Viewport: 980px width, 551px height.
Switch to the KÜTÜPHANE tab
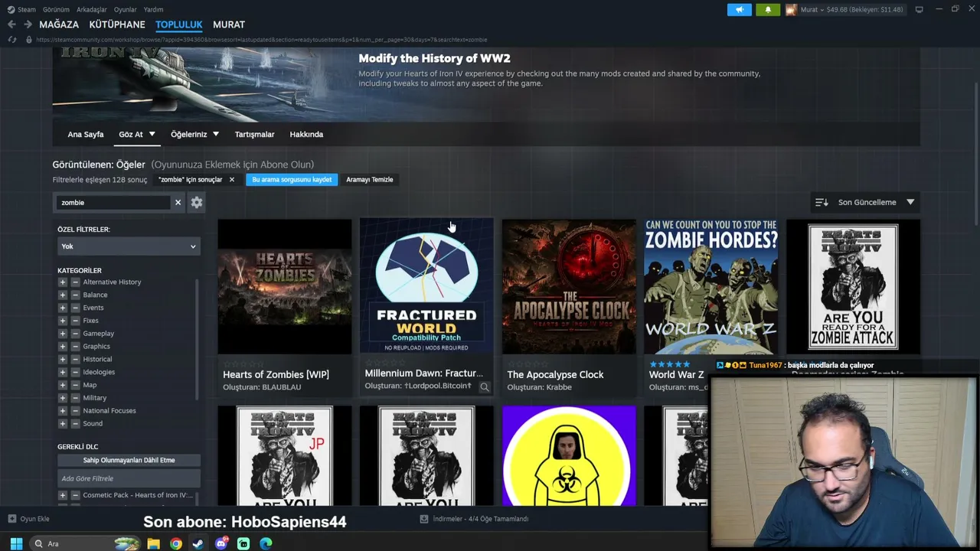117,24
